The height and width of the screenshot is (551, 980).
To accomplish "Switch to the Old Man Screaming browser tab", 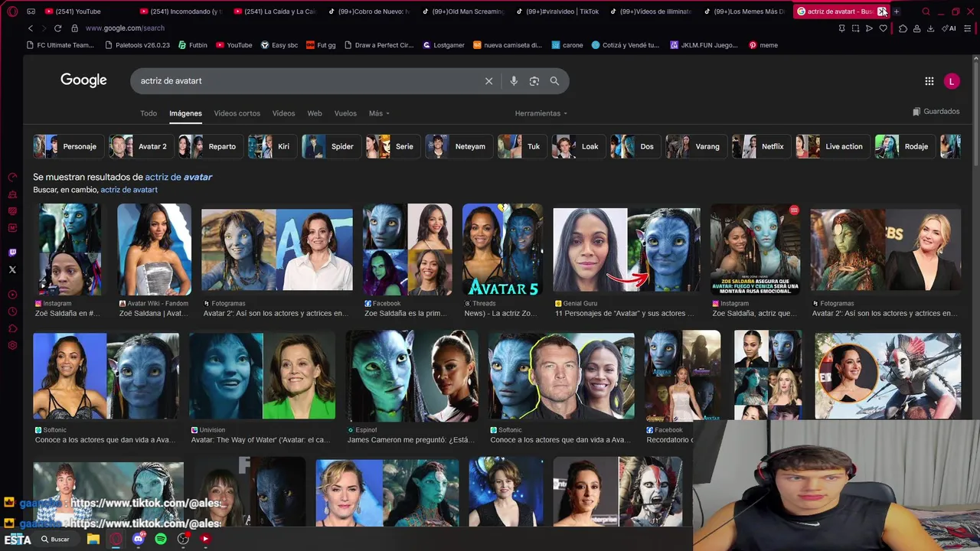I will (462, 11).
